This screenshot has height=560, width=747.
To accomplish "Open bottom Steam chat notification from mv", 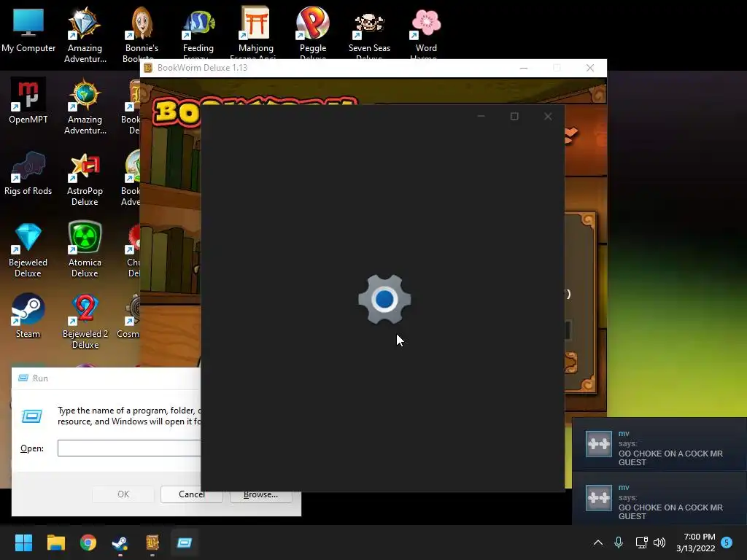I will coord(659,499).
